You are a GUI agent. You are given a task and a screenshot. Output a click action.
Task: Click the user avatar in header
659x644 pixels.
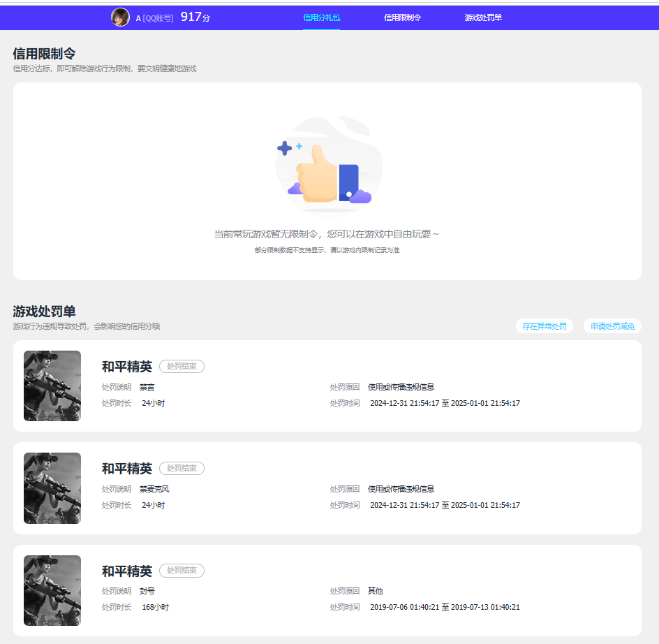(x=120, y=17)
